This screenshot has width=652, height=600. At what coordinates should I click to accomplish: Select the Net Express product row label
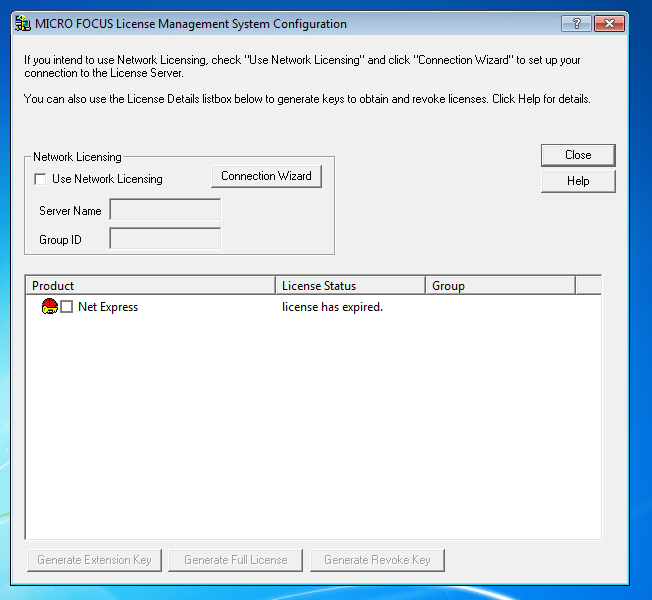[x=108, y=307]
